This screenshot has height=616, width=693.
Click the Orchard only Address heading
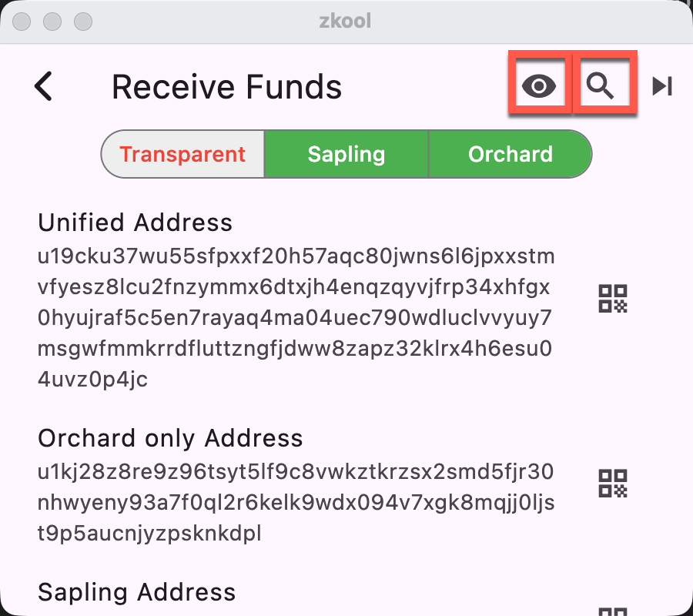(171, 439)
